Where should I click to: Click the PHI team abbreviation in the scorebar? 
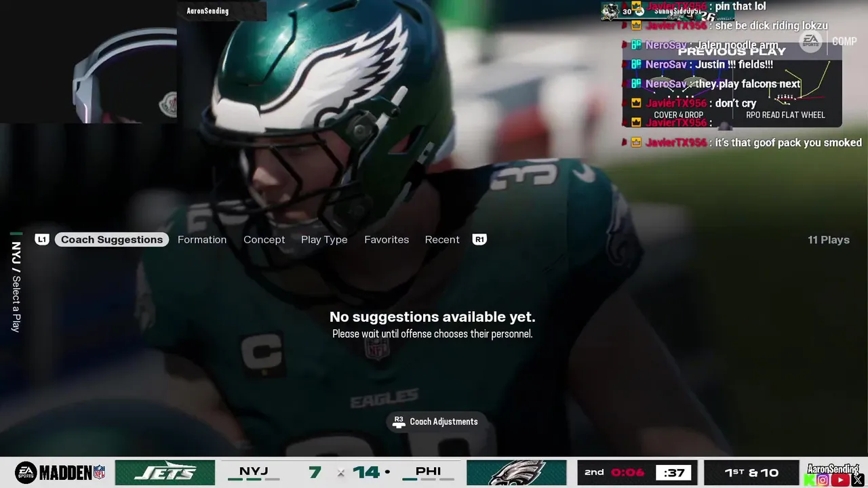428,472
